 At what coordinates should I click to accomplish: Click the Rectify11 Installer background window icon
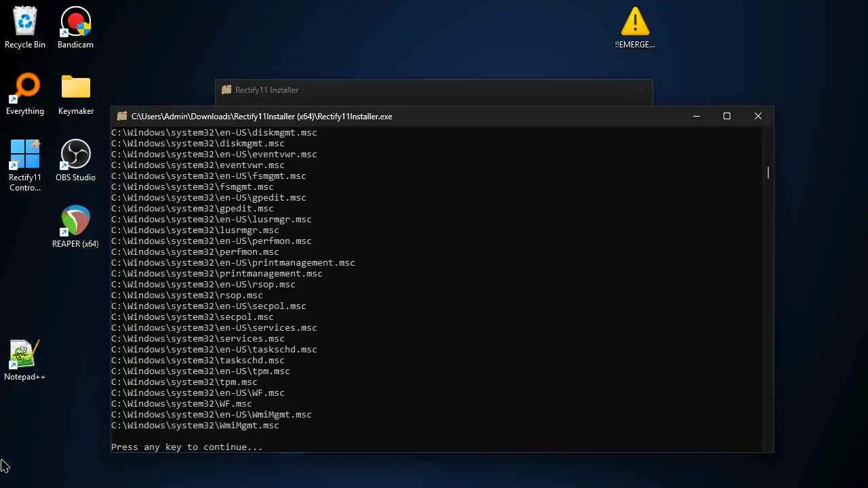226,89
